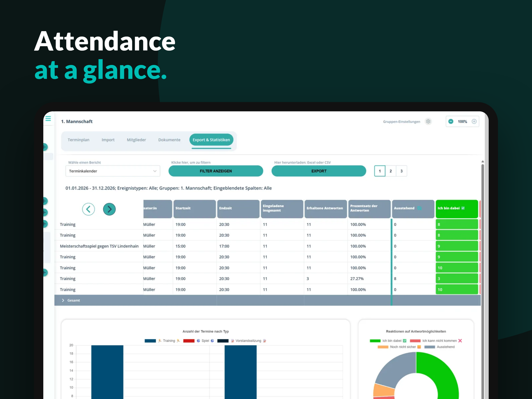This screenshot has width=532, height=399.
Task: Click the Prozentsatz der Antworten header
Action: tap(369, 209)
